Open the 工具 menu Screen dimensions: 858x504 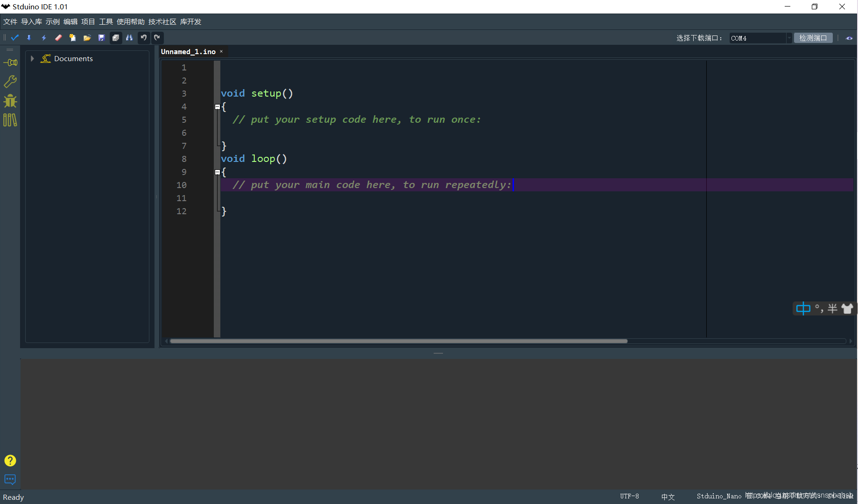point(106,22)
